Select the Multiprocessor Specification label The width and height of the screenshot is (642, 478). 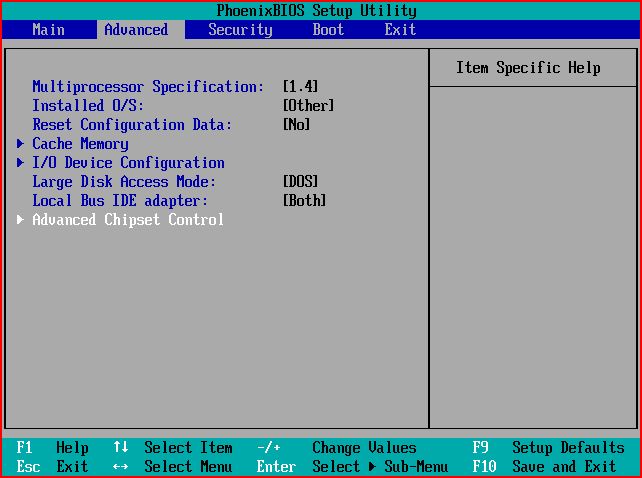tap(148, 87)
